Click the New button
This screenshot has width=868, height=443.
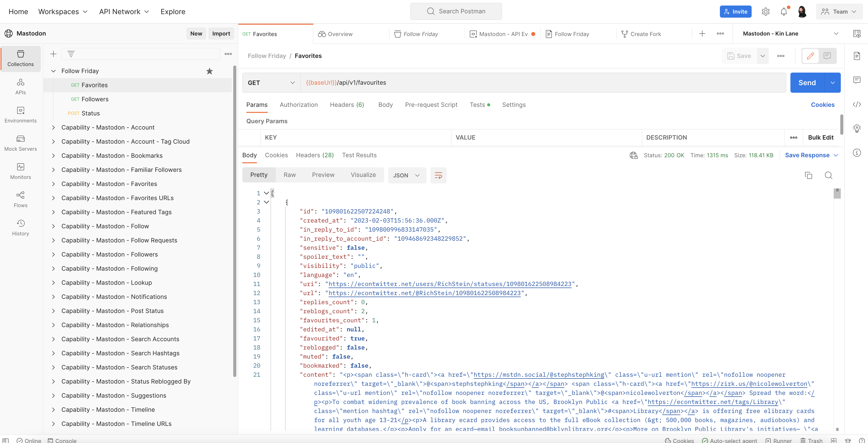tap(196, 34)
